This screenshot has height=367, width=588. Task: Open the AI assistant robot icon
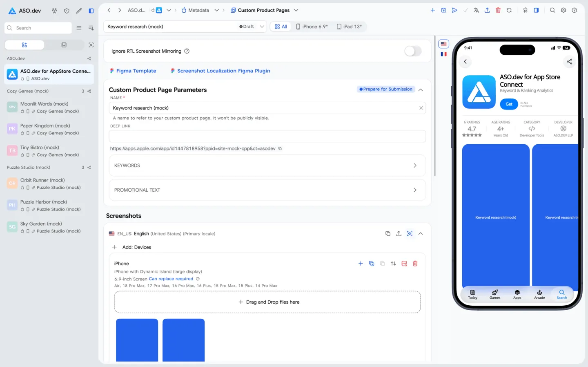(x=526, y=10)
